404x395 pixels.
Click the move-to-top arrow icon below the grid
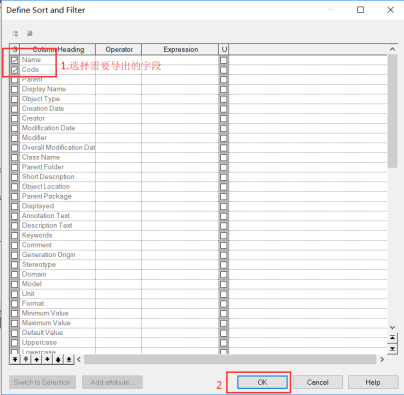[x=15, y=359]
